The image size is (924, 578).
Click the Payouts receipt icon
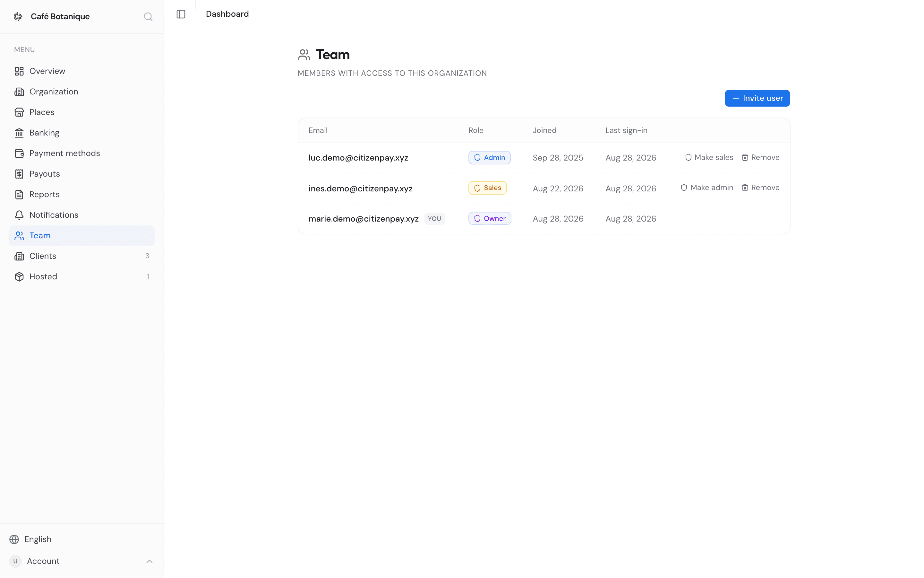pos(19,174)
